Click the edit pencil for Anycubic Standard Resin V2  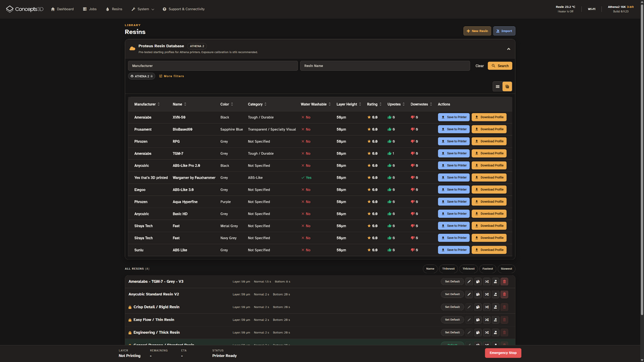[469, 294]
